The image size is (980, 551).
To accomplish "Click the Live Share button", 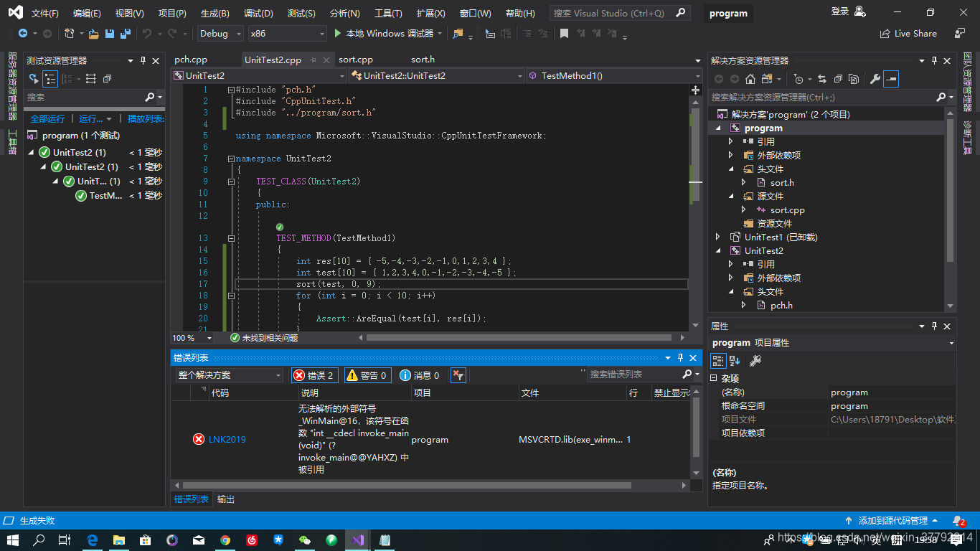I will 908,33.
